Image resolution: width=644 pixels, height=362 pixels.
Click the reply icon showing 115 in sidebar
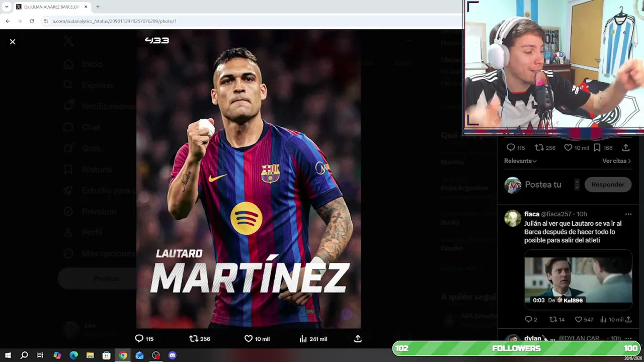tap(511, 148)
